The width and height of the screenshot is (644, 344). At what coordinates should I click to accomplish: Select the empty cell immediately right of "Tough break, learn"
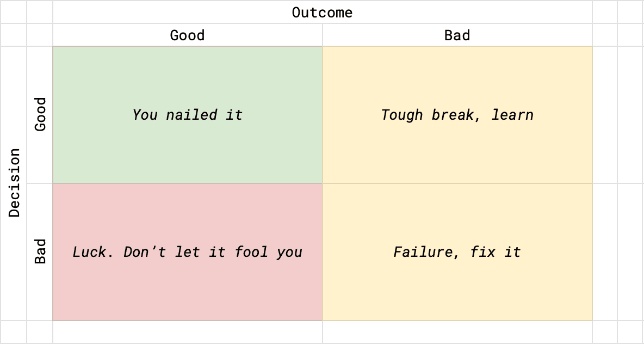[x=605, y=114]
